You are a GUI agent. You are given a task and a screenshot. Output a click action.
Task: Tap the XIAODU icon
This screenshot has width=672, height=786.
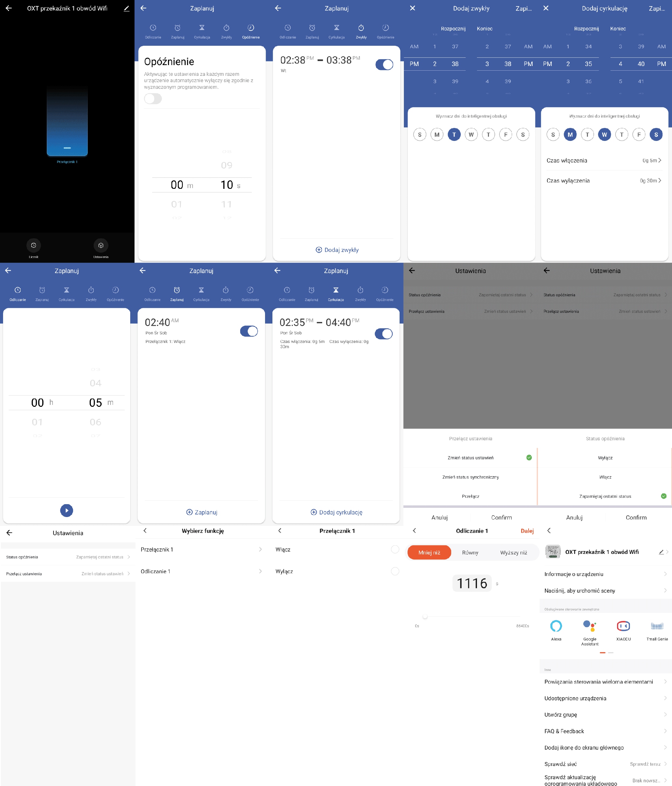623,626
